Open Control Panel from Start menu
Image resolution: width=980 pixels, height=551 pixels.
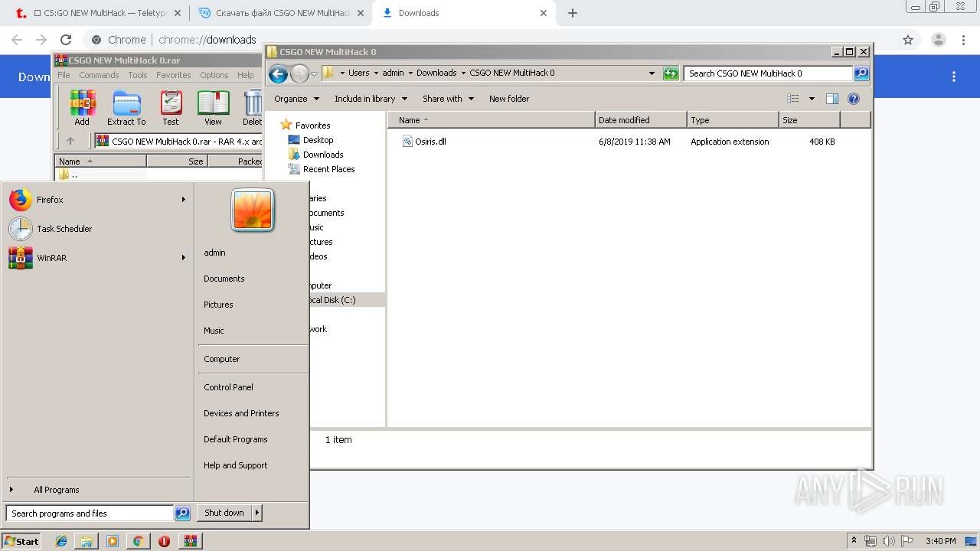(228, 387)
